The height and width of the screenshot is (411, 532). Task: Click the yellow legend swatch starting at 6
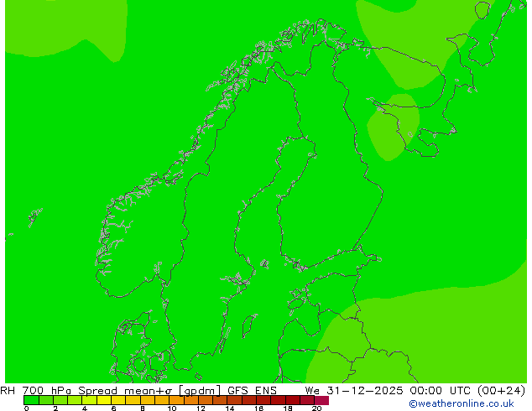click(118, 400)
